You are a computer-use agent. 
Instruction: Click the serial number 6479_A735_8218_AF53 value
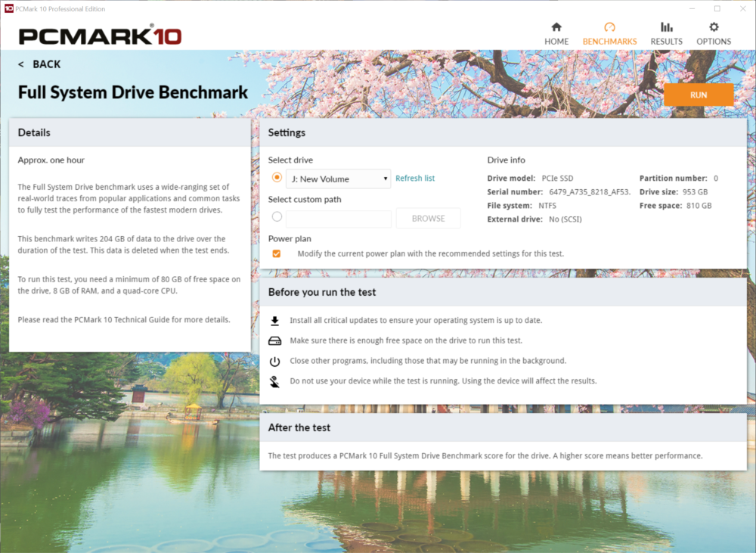(590, 191)
